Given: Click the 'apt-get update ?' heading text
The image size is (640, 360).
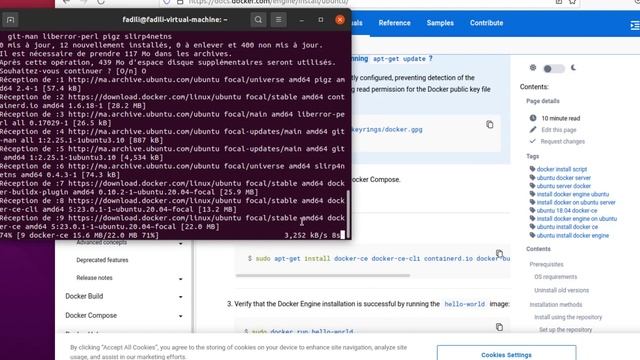Looking at the screenshot, I should click(402, 59).
